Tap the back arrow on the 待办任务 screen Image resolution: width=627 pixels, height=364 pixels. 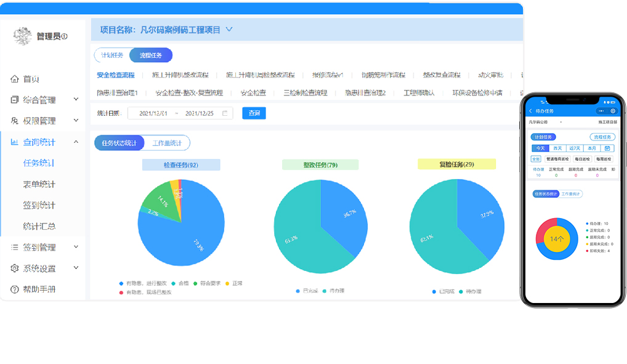[530, 111]
